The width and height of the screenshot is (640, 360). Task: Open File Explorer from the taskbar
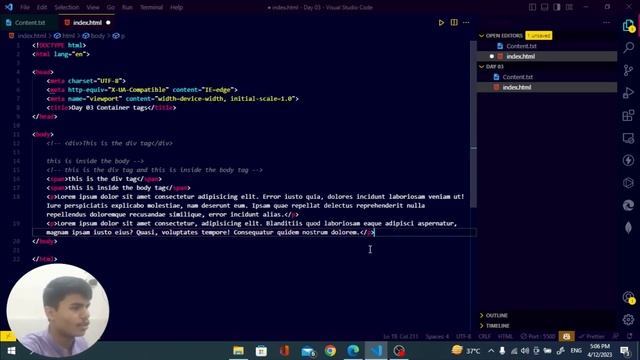coord(238,351)
